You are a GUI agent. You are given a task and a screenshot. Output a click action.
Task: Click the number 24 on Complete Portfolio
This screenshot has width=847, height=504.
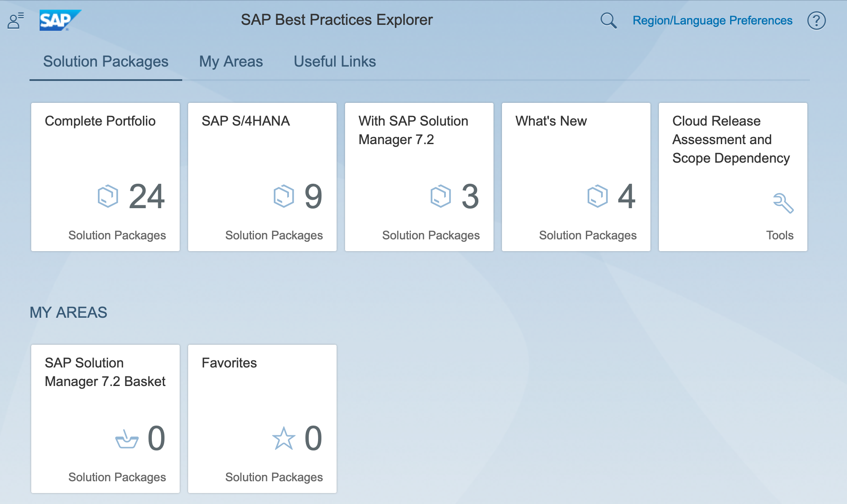point(147,196)
